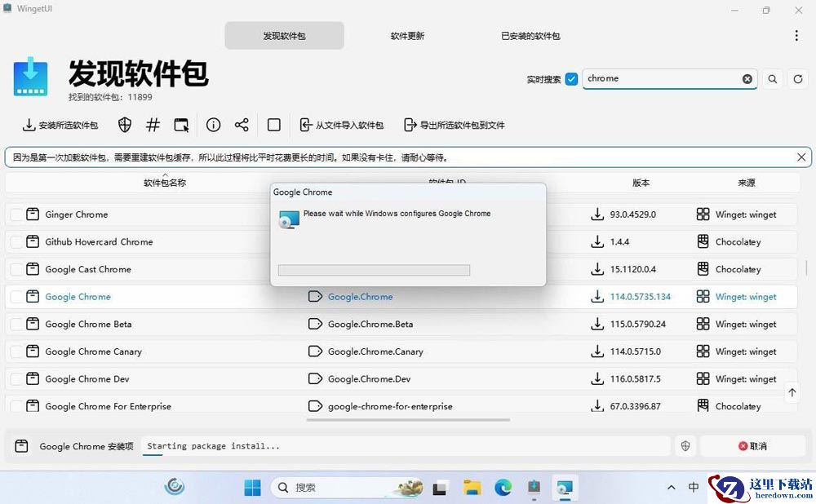The width and height of the screenshot is (816, 504).
Task: Click the shield install as administrator icon
Action: point(124,125)
